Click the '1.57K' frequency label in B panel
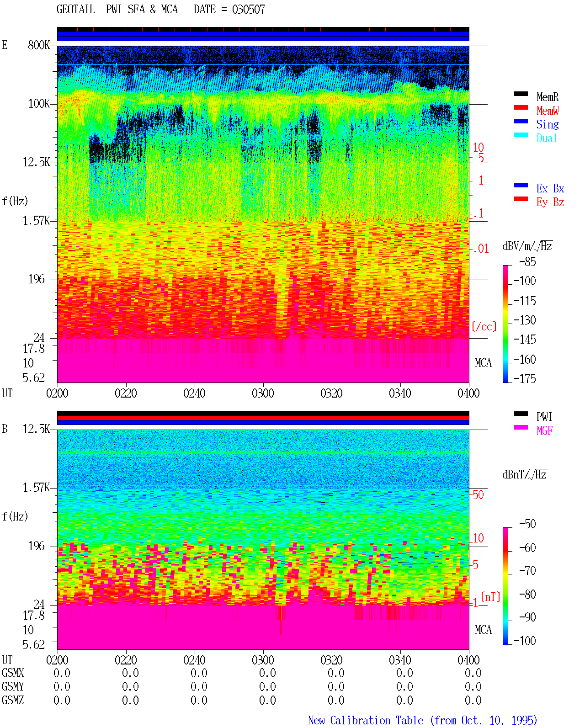The height and width of the screenshot is (728, 585). 36,487
